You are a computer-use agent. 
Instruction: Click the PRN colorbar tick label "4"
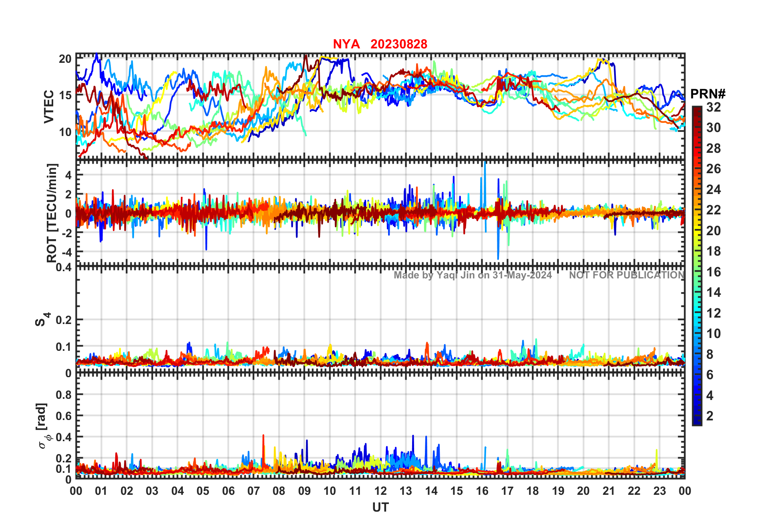point(710,396)
